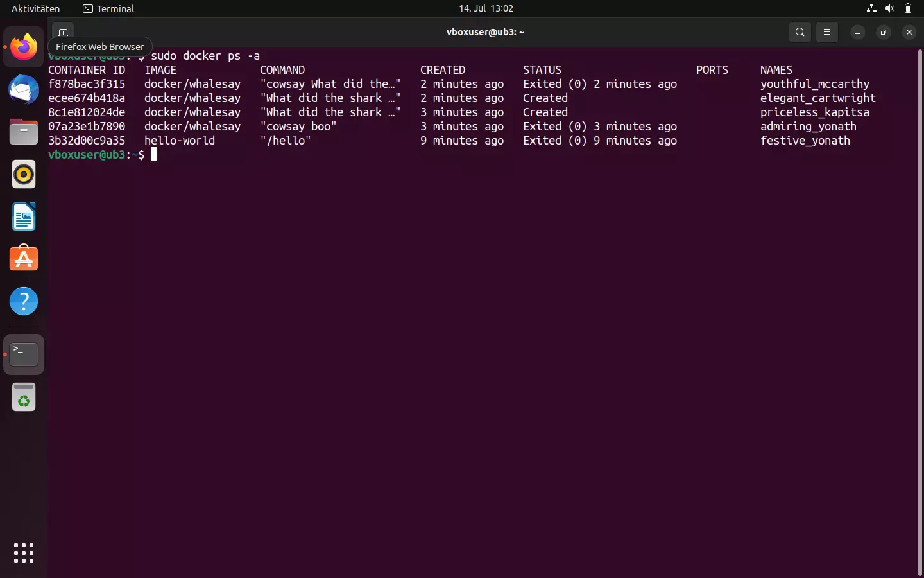Viewport: 924px width, 578px height.
Task: Select the Terminal icon in dock
Action: click(x=24, y=355)
